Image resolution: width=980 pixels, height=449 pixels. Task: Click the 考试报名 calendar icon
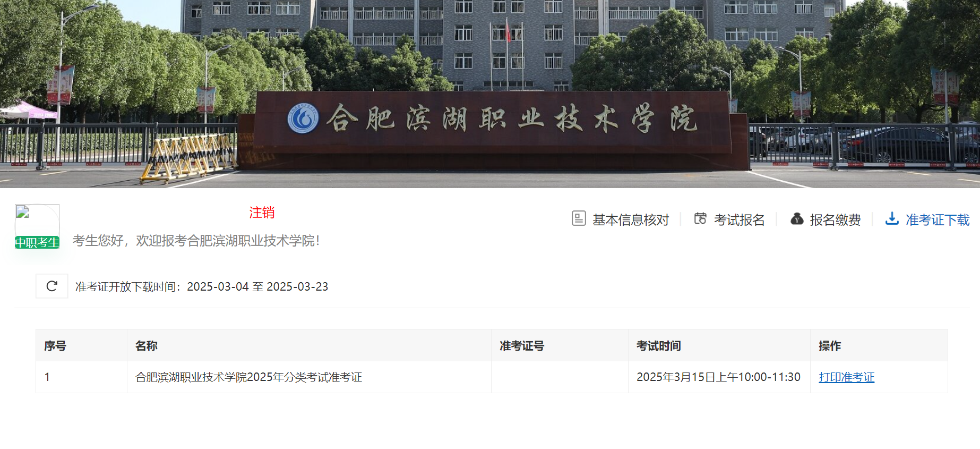700,218
